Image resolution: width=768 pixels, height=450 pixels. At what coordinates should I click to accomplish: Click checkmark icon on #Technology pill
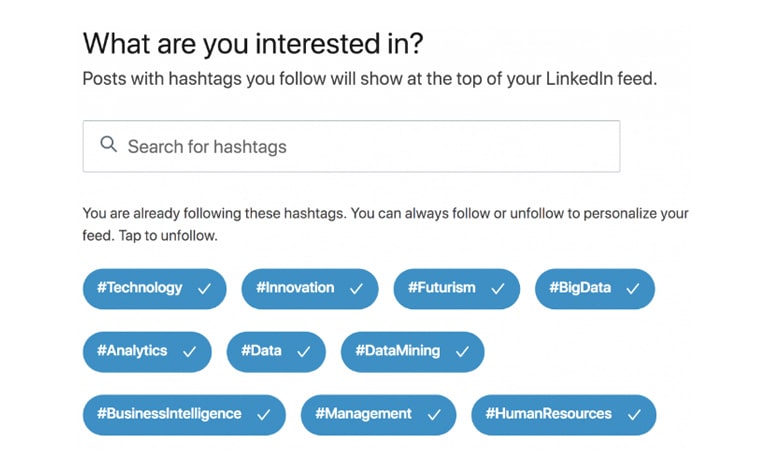pyautogui.click(x=204, y=289)
